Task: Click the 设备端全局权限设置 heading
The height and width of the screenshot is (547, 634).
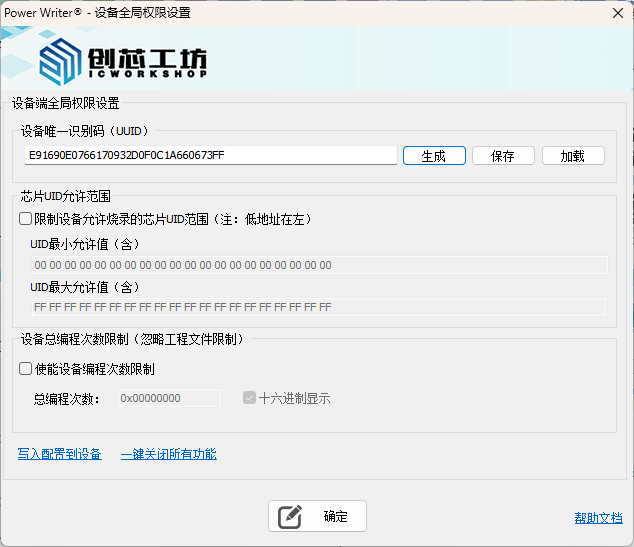Action: [x=66, y=103]
